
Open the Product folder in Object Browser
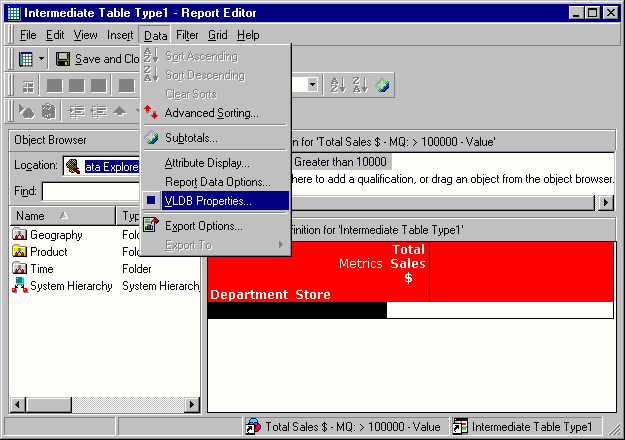[x=48, y=252]
